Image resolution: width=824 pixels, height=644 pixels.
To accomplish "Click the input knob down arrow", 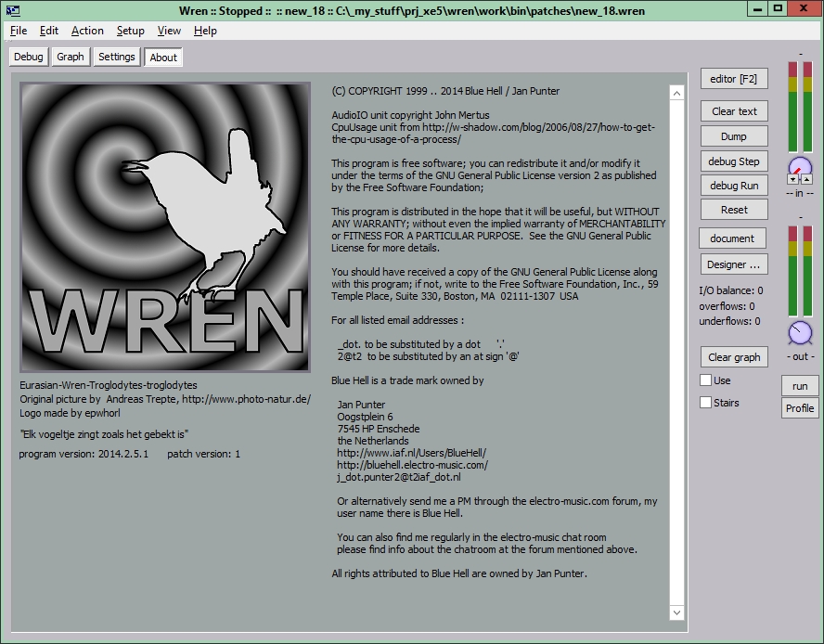I will [x=793, y=180].
